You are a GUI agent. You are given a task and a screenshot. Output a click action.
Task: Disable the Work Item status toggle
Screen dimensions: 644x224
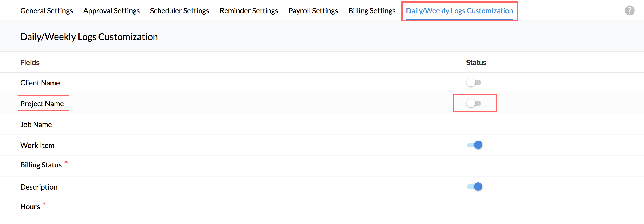pyautogui.click(x=475, y=145)
